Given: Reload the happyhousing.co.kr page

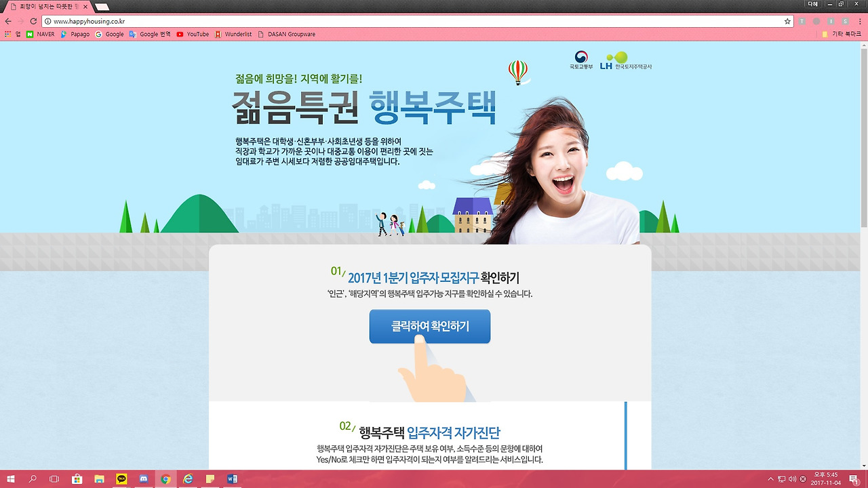Looking at the screenshot, I should (x=35, y=20).
